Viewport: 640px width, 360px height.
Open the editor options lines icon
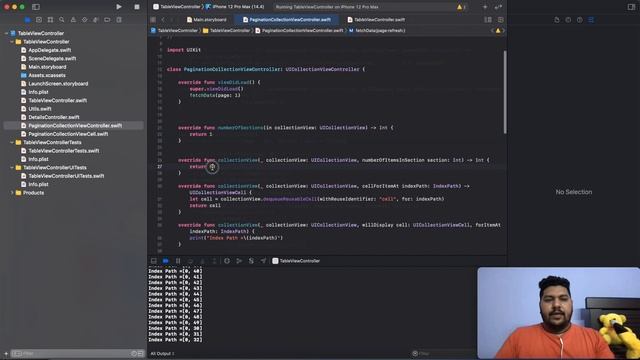[x=488, y=20]
